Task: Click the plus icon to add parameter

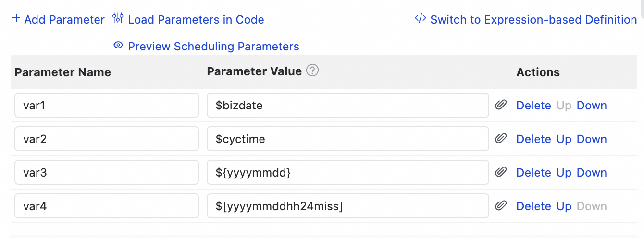Action: pos(16,19)
